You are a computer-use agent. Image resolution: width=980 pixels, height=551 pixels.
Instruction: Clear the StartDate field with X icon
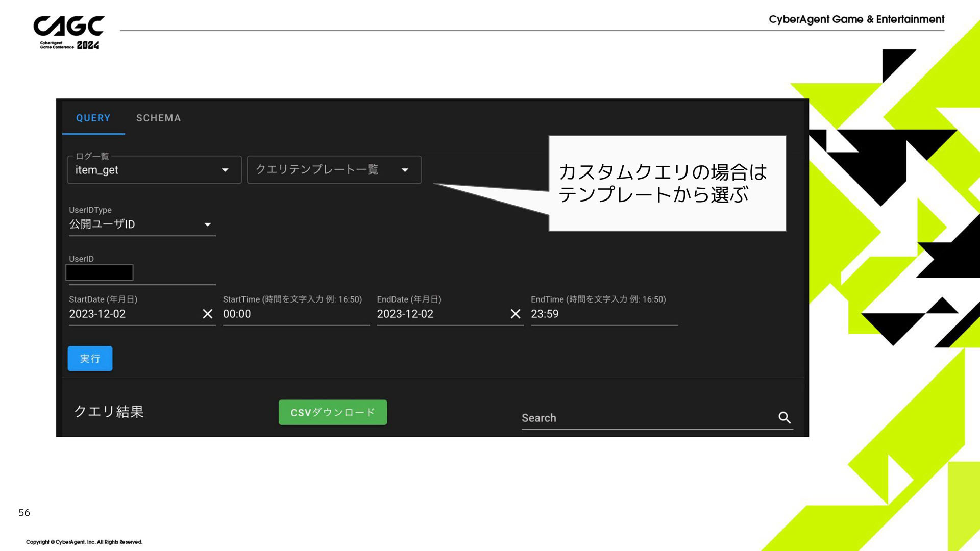pos(207,314)
